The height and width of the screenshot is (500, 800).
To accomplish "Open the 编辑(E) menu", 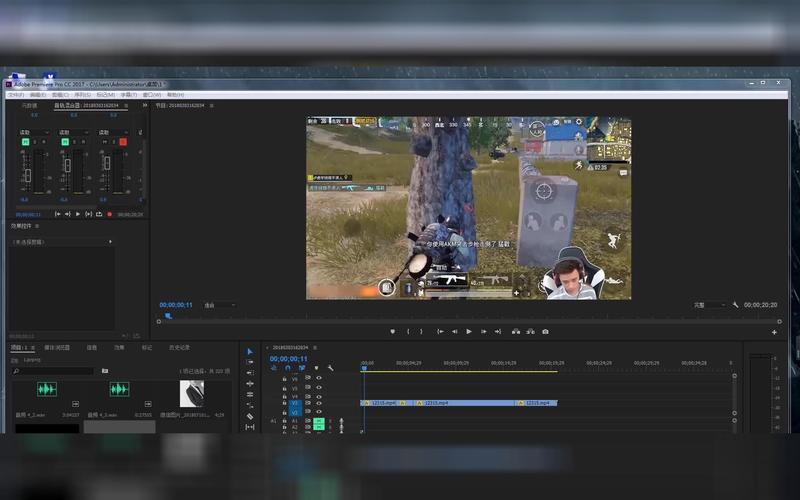I will 38,95.
